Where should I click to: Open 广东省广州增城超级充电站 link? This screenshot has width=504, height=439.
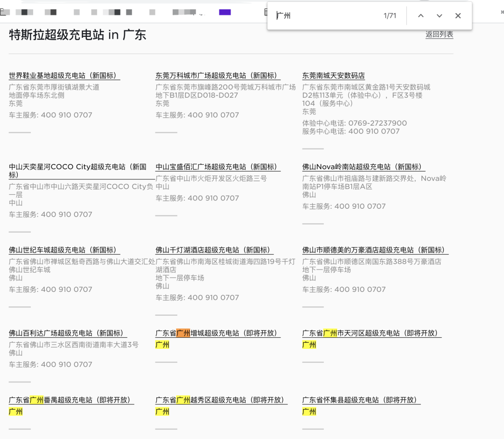tap(218, 333)
